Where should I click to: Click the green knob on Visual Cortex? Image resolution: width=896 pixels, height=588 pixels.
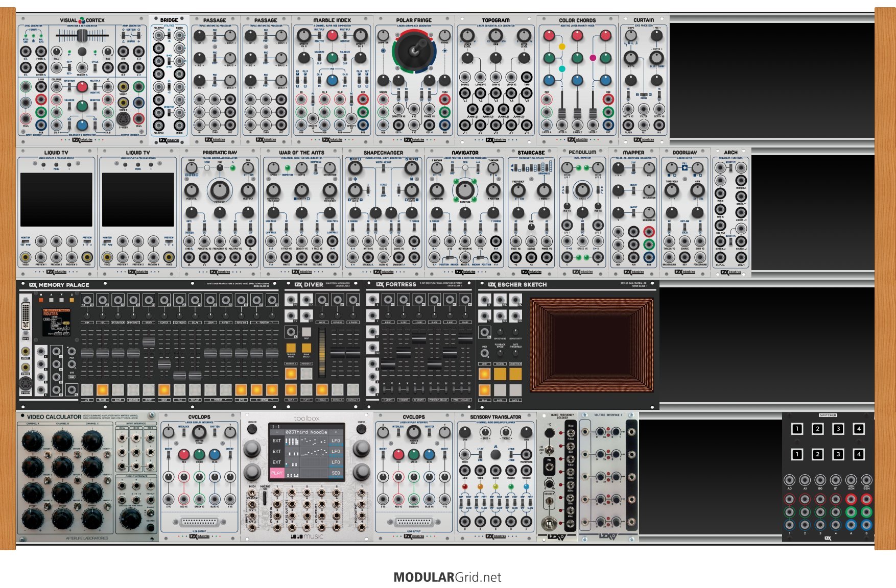(82, 106)
